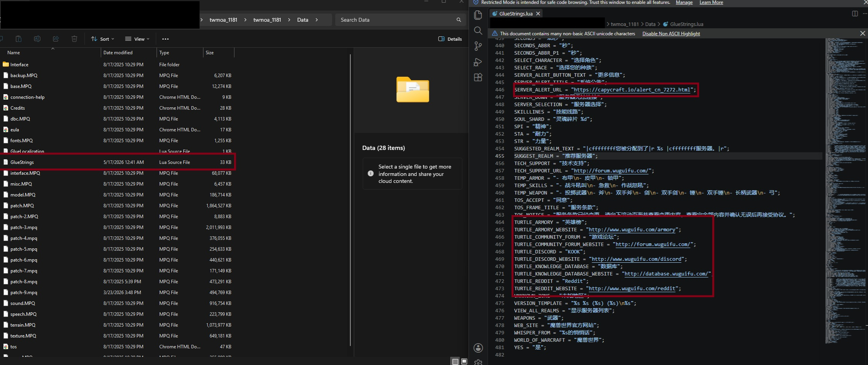Expand the chevron between twmoa_1181 and Data
The height and width of the screenshot is (365, 868).
click(x=289, y=20)
